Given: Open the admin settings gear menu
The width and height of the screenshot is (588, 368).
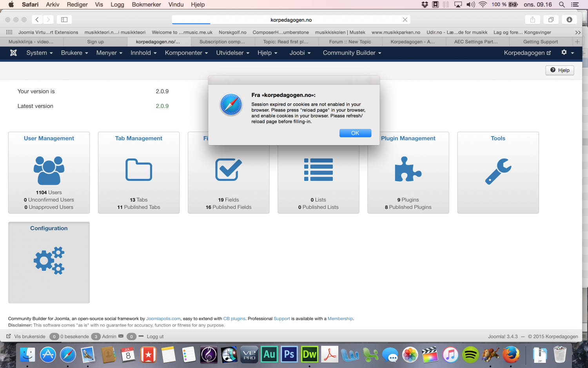Looking at the screenshot, I should [568, 53].
